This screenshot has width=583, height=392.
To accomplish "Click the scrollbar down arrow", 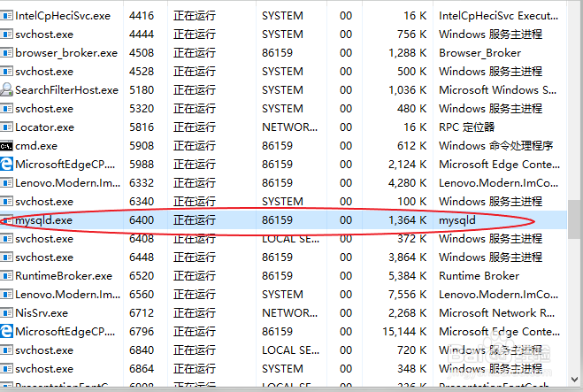I will coord(575,380).
